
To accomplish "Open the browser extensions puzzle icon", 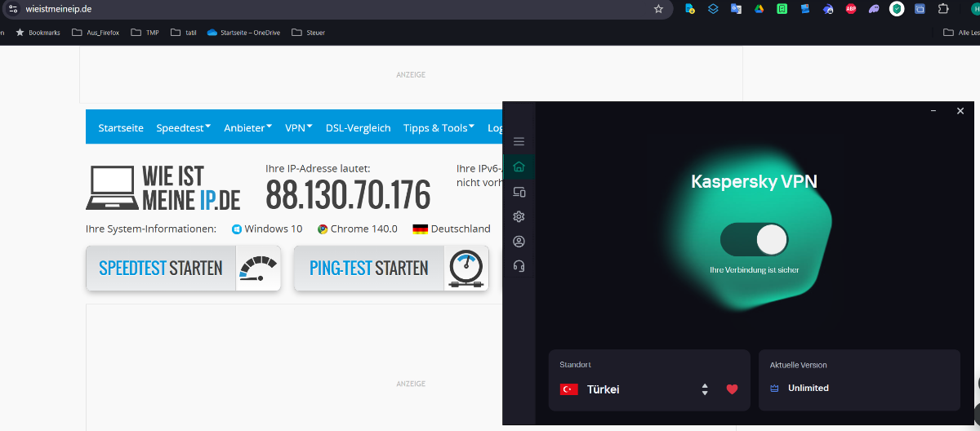I will [943, 9].
